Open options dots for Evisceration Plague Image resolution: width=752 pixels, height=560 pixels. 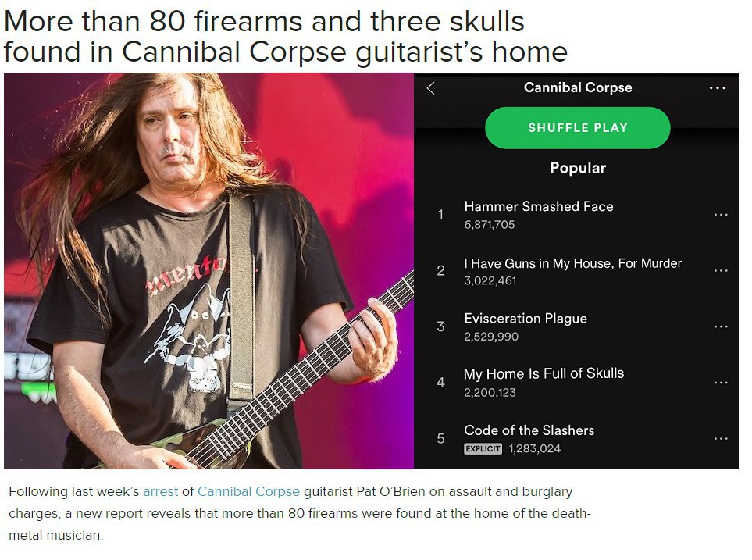point(721,326)
